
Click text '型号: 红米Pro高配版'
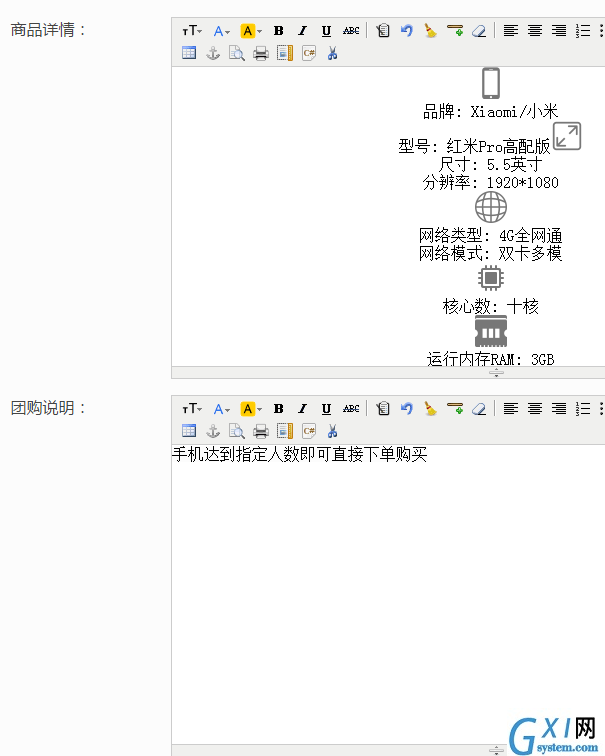474,146
